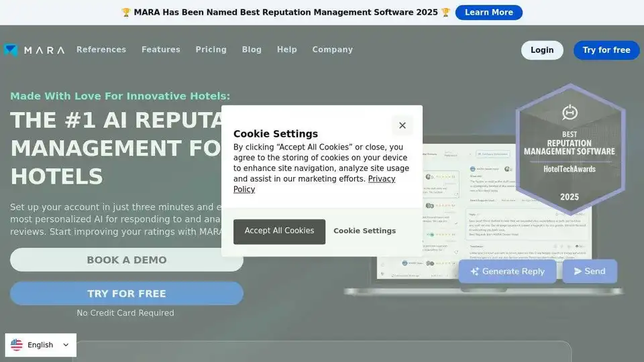The width and height of the screenshot is (644, 362).
Task: Click the trophy icon left of the banner text
Action: [126, 12]
